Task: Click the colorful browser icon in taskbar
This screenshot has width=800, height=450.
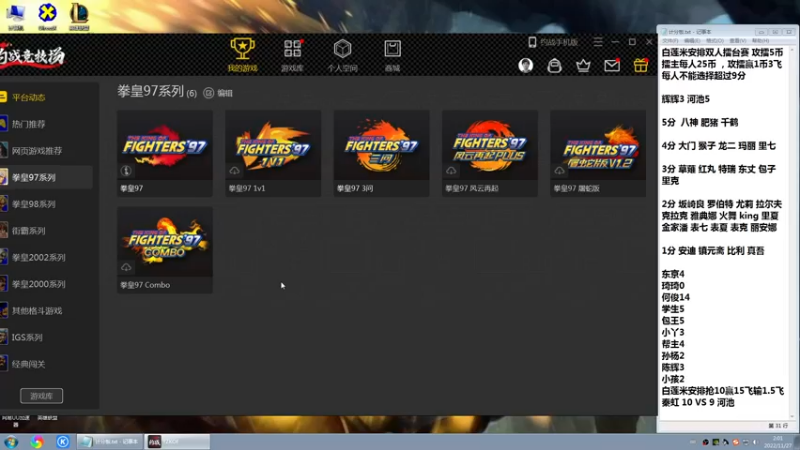Action: pos(37,442)
